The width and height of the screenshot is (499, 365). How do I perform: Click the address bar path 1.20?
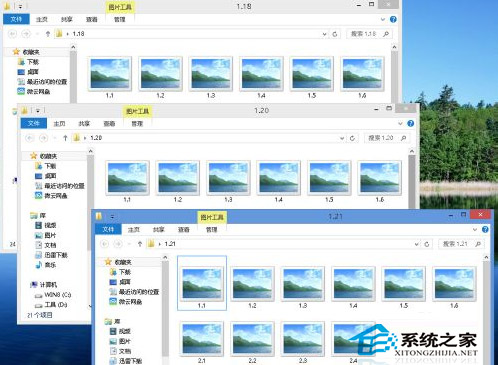coord(96,138)
